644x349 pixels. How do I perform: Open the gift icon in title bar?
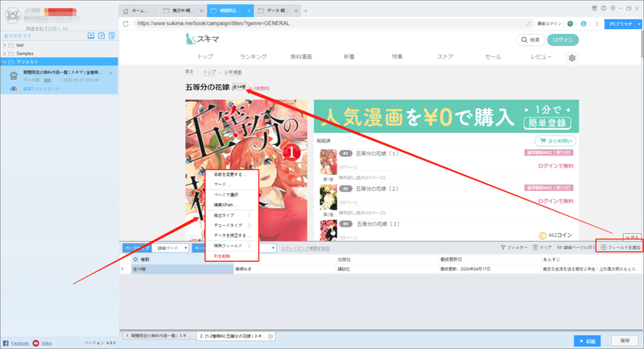click(594, 8)
